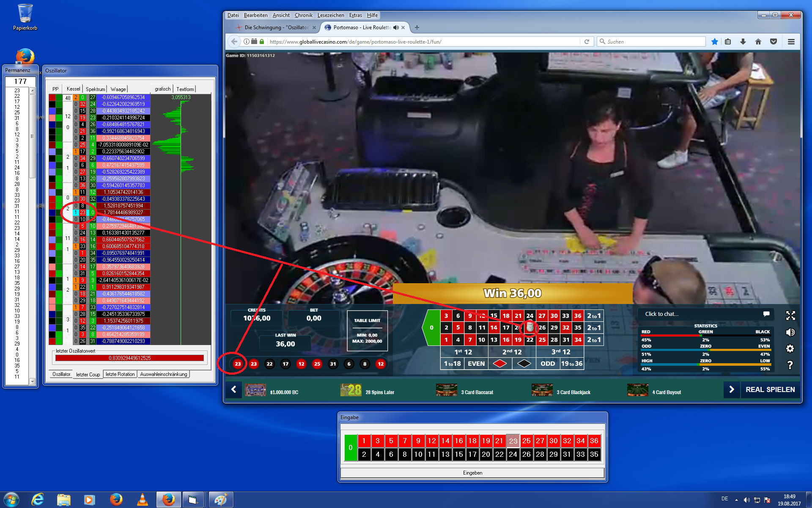Click Permanenz list scroll up arrow
This screenshot has width=812, height=508.
coord(32,91)
